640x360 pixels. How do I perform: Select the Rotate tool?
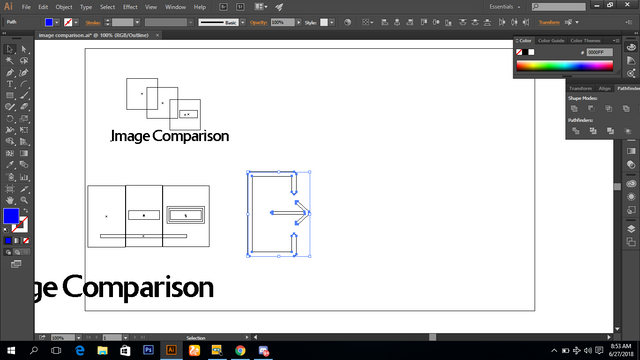[10, 119]
